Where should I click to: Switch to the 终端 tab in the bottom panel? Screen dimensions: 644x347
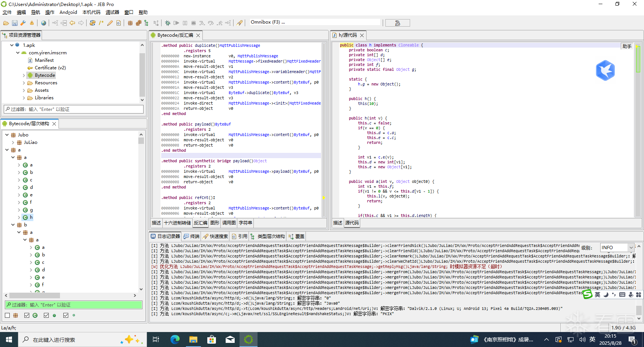pyautogui.click(x=192, y=236)
